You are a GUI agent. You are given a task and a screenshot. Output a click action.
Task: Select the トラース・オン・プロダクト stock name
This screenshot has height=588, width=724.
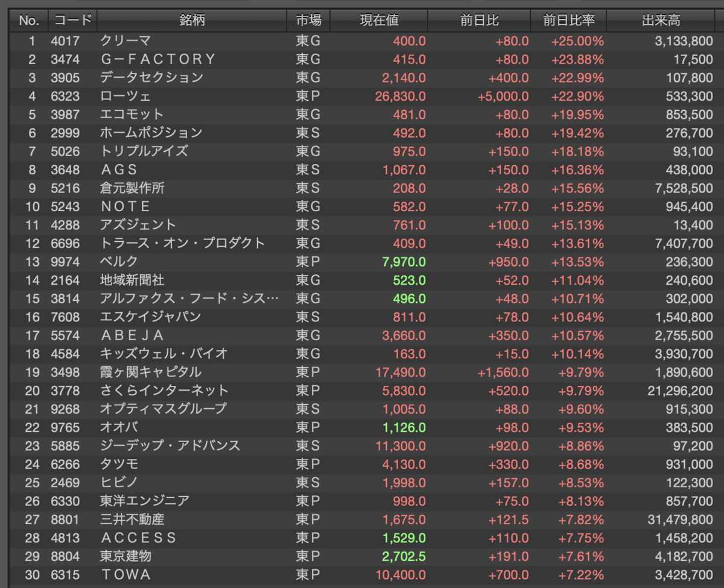point(183,243)
